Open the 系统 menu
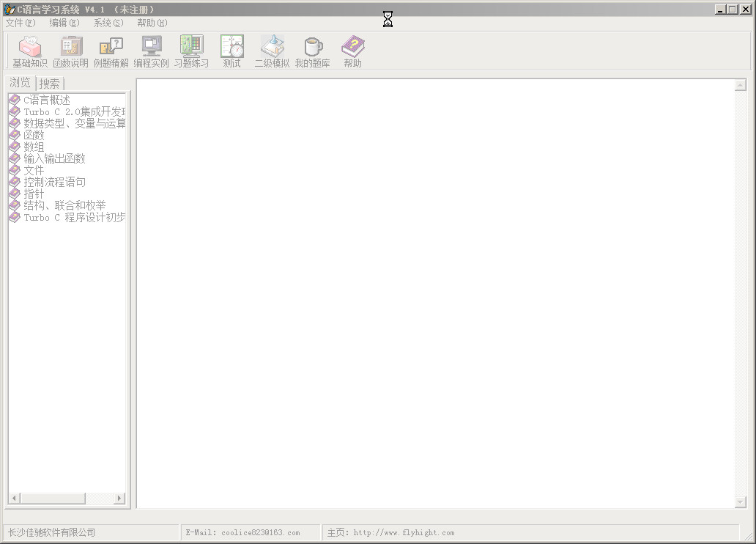Viewport: 756px width, 544px height. [x=108, y=23]
